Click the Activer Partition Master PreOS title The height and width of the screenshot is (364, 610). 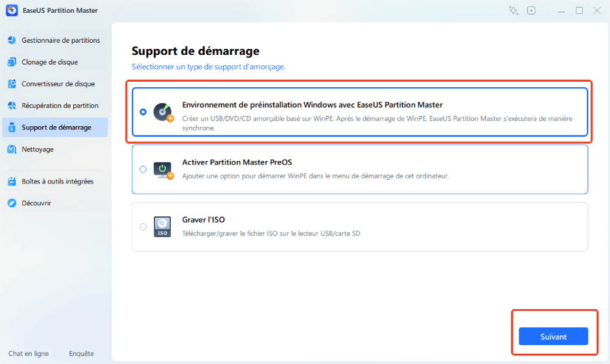pyautogui.click(x=237, y=162)
